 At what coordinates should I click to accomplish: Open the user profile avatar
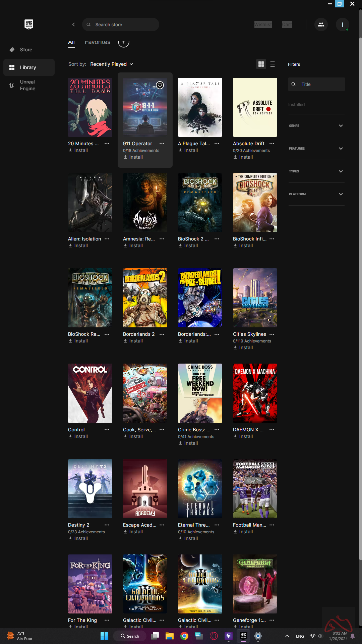pos(342,24)
